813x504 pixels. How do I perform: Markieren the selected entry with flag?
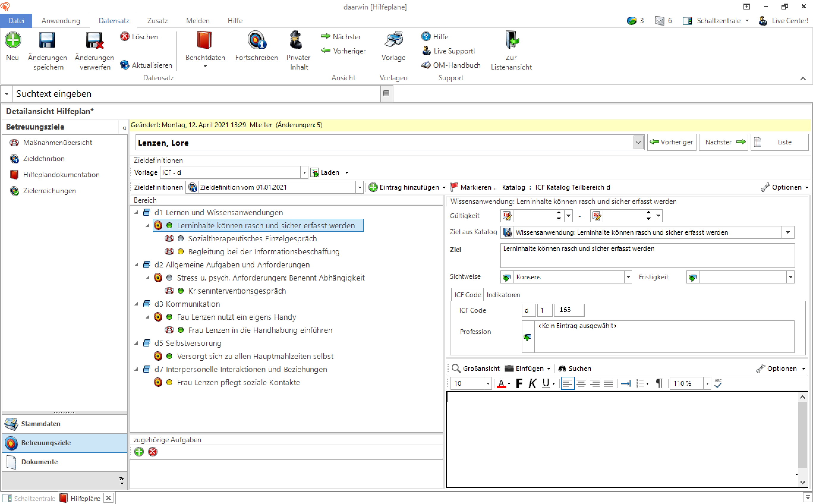[473, 187]
